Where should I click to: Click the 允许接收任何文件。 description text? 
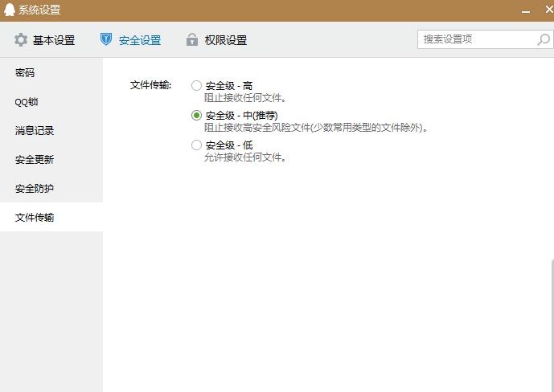(245, 157)
